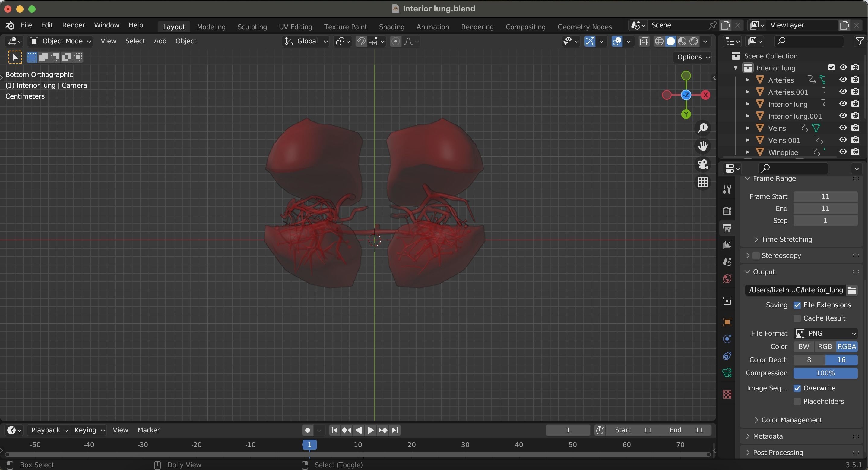Switch to the UV Editing workspace tab

pyautogui.click(x=295, y=27)
